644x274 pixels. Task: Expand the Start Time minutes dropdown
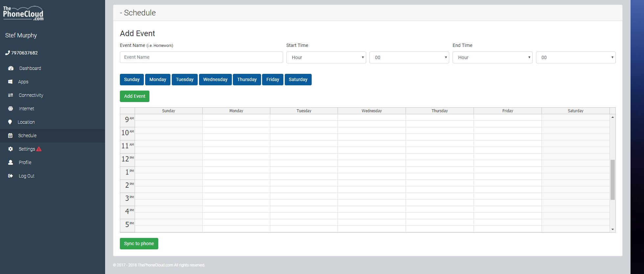pos(409,57)
